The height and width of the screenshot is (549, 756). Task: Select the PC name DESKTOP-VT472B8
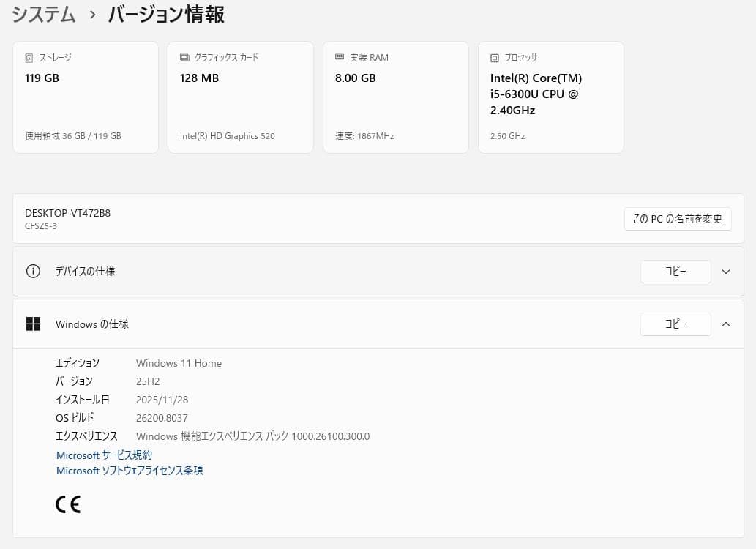[x=67, y=213]
